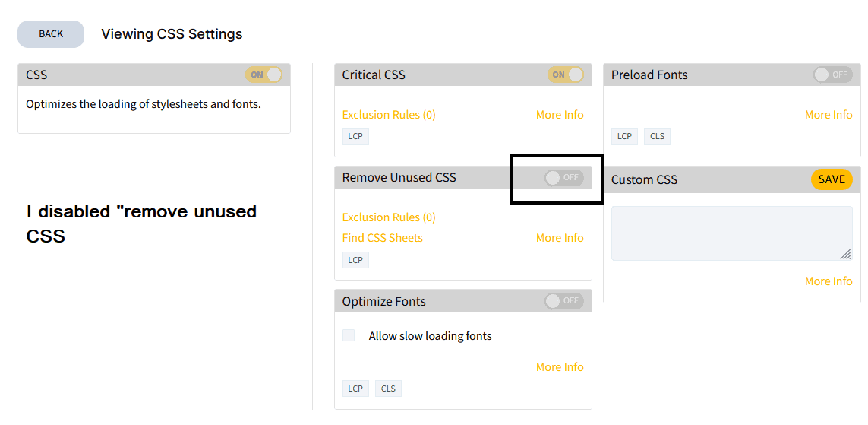The width and height of the screenshot is (868, 425).
Task: Enable the Preload Fonts toggle
Action: coord(832,75)
